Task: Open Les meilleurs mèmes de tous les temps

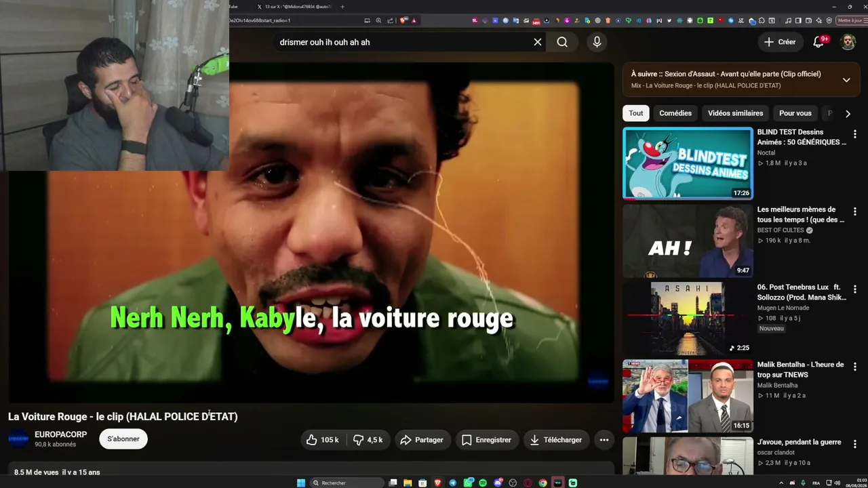Action: pyautogui.click(x=801, y=214)
